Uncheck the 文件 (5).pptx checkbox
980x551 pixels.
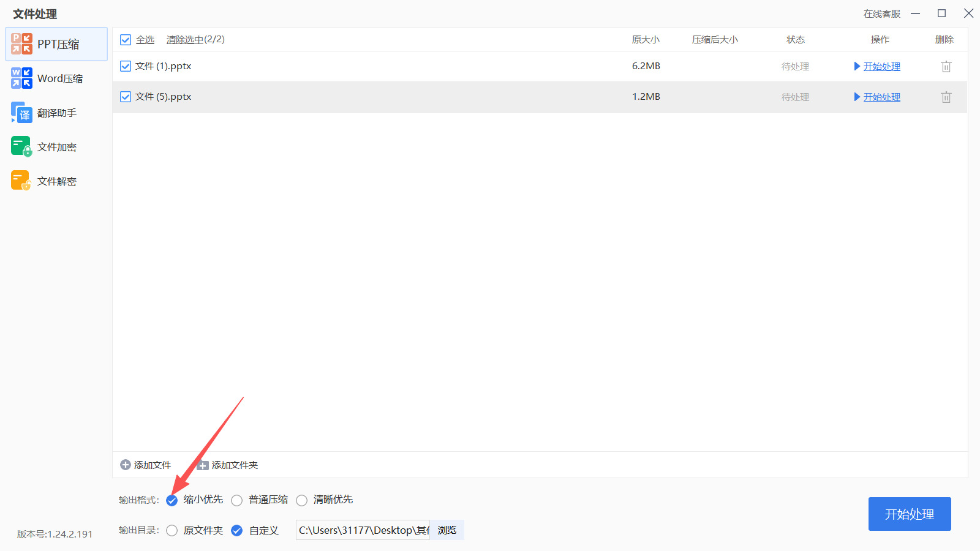(x=126, y=97)
